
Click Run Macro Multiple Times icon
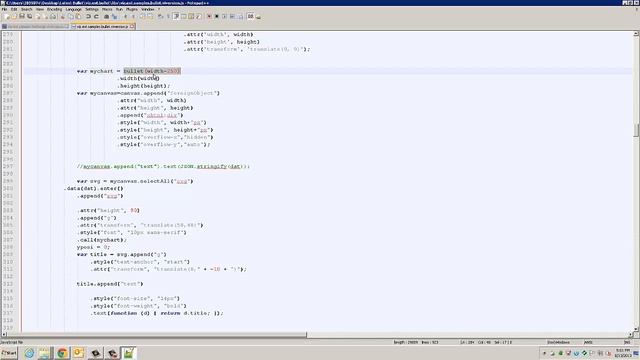pyautogui.click(x=232, y=16)
